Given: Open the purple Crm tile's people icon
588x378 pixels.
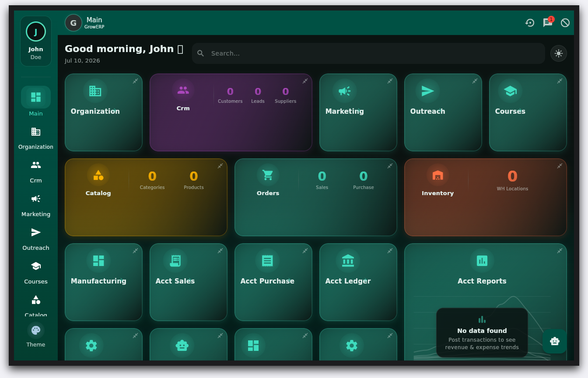Looking at the screenshot, I should [183, 90].
